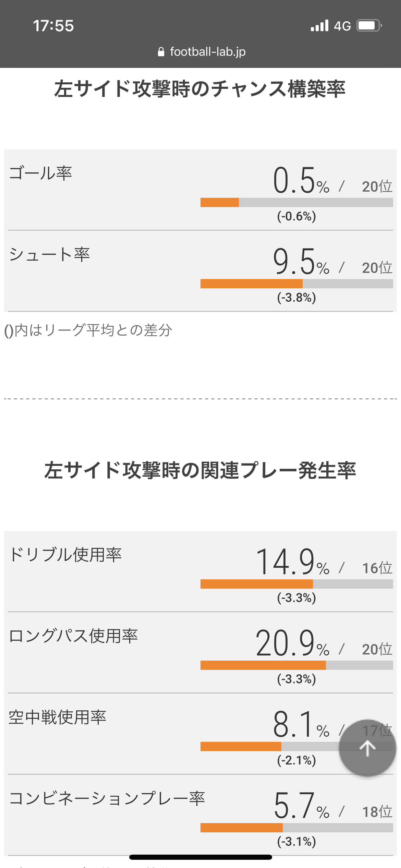
Task: Tap the lock icon beside football-lab.jp
Action: coord(161,52)
